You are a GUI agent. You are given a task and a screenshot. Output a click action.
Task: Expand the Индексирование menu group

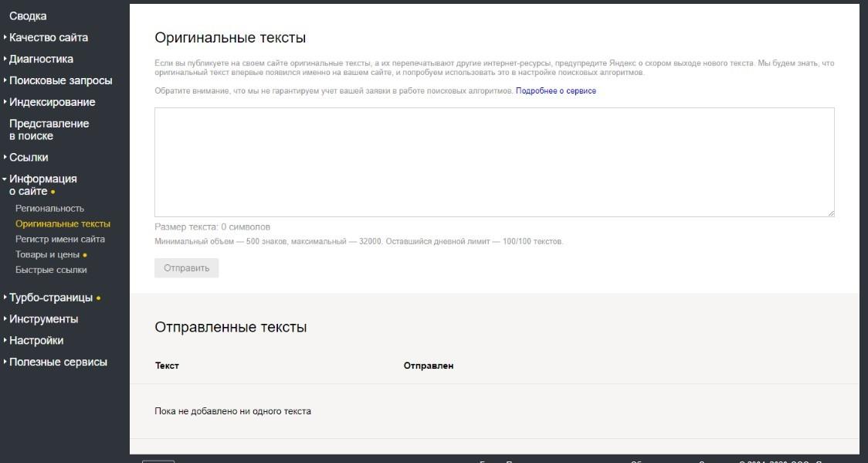[52, 102]
